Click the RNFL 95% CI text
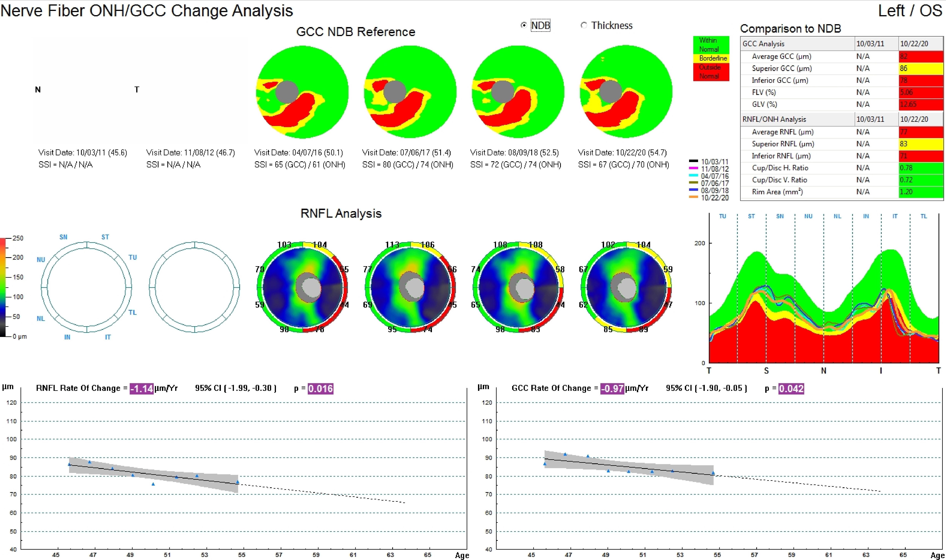The image size is (946, 560). [x=236, y=388]
